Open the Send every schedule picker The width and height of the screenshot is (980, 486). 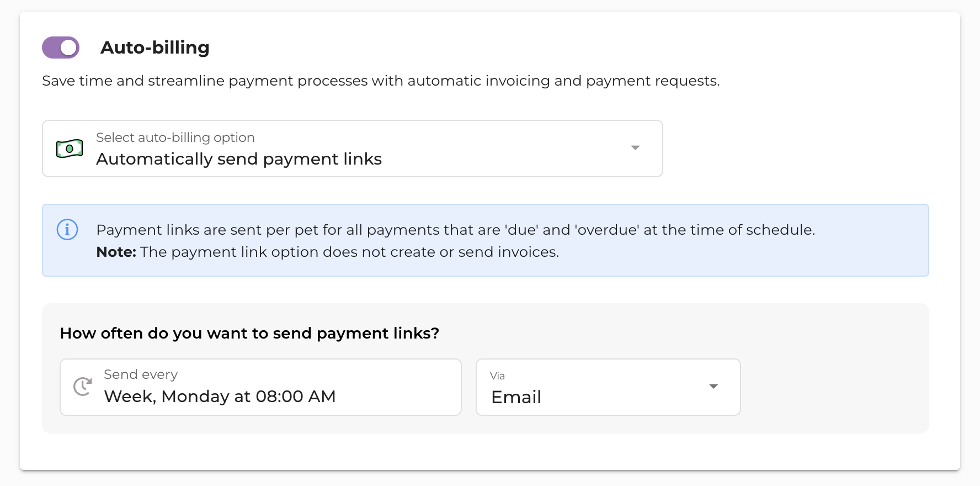[260, 387]
